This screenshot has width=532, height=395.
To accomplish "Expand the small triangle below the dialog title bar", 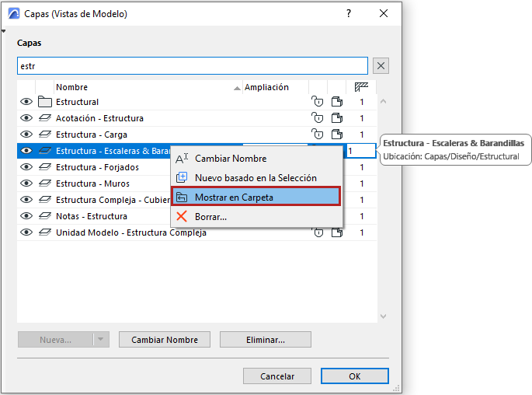I will (x=3, y=31).
